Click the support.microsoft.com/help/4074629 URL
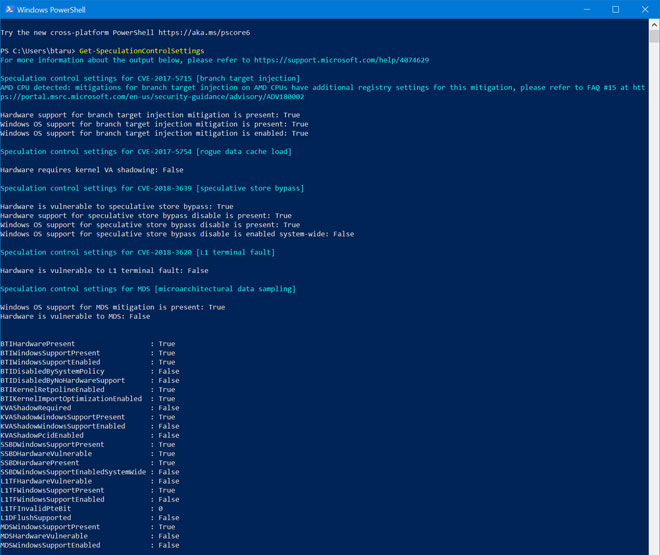This screenshot has width=660, height=555. click(341, 60)
